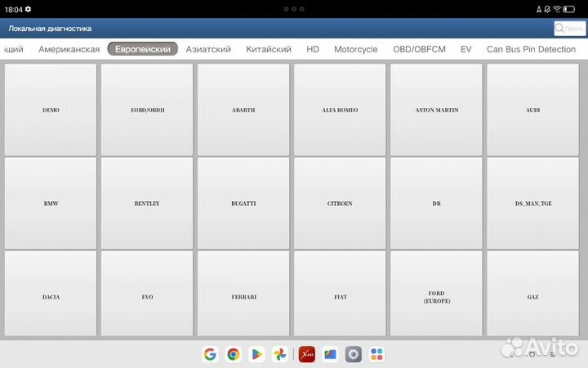This screenshot has height=368, width=588.
Task: Open Google Photos from the dock
Action: 279,354
